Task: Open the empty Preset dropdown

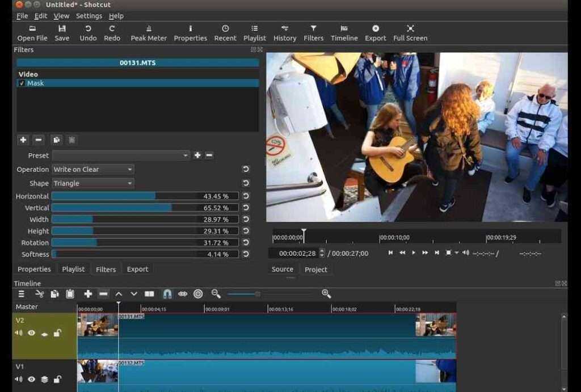Action: pyautogui.click(x=121, y=155)
